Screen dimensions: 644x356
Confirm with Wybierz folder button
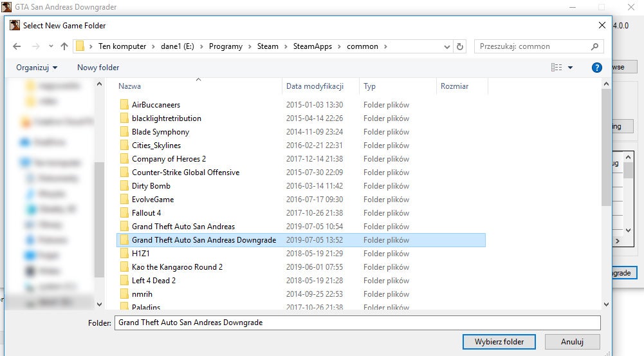[499, 342]
